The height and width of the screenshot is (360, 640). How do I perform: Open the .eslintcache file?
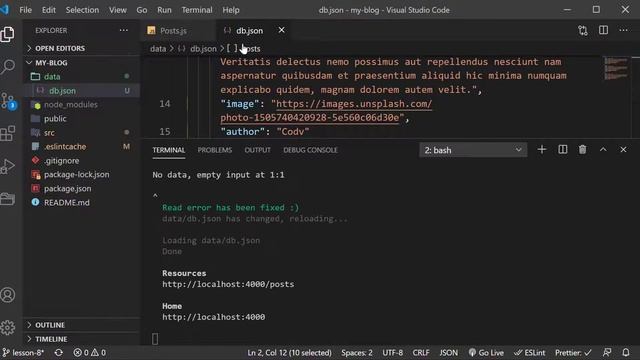pos(65,147)
